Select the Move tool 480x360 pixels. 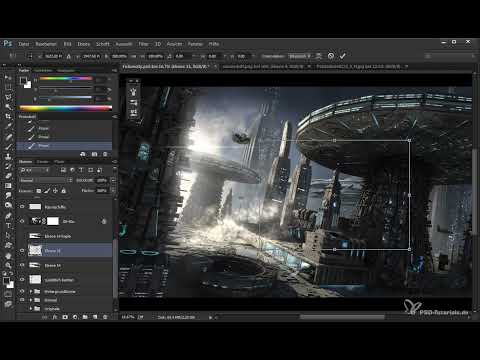(x=8, y=78)
